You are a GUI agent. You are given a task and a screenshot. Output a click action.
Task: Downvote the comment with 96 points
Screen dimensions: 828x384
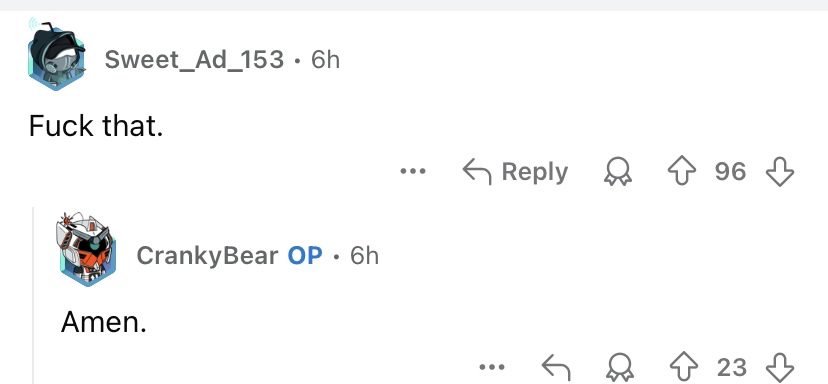coord(780,172)
